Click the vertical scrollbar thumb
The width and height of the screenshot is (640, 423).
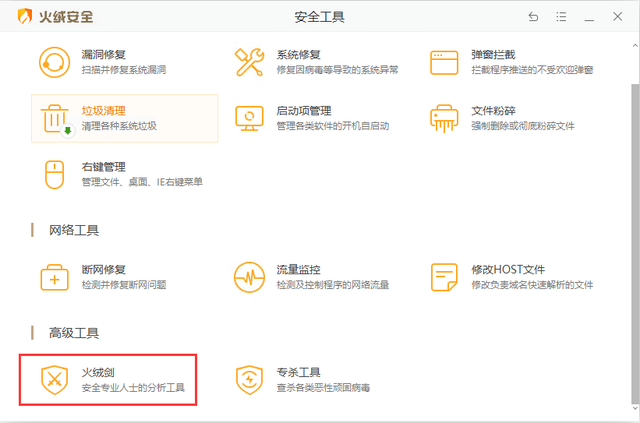click(x=635, y=243)
